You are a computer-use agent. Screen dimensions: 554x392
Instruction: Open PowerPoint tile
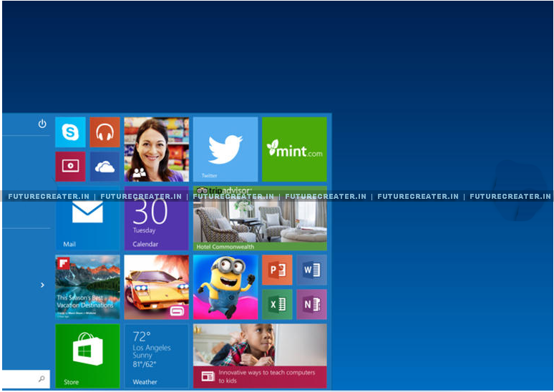point(277,270)
